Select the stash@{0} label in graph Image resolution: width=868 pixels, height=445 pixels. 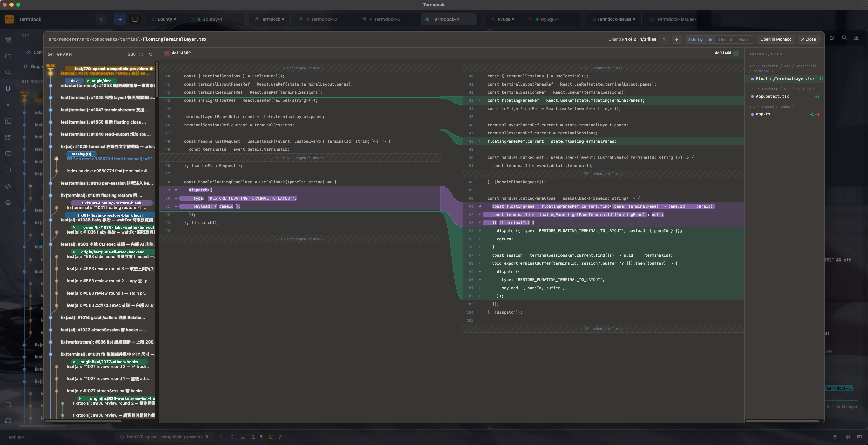[81, 154]
